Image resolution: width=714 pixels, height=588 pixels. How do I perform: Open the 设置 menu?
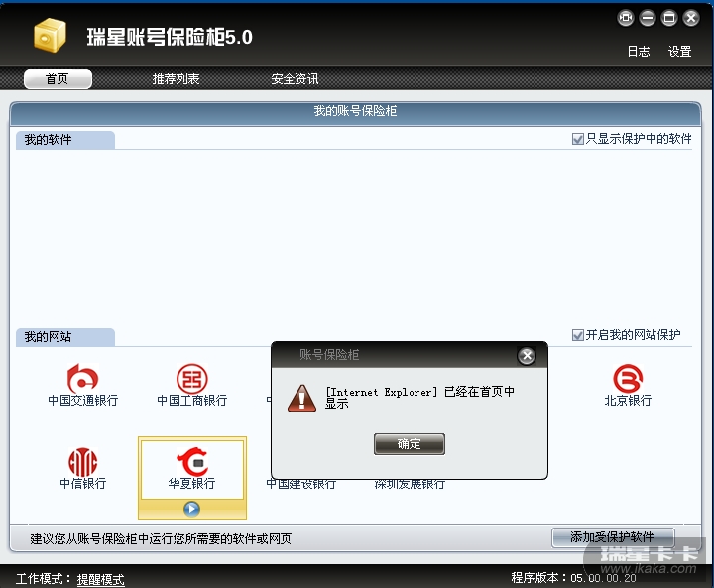(680, 51)
